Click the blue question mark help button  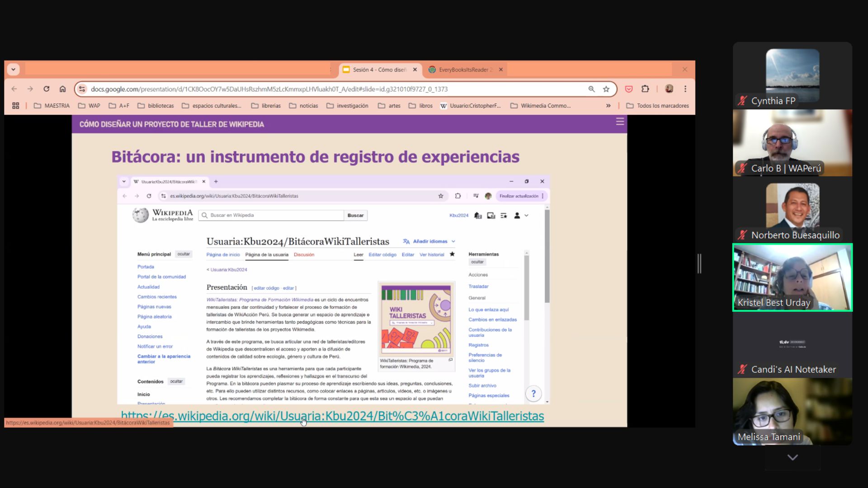(533, 394)
